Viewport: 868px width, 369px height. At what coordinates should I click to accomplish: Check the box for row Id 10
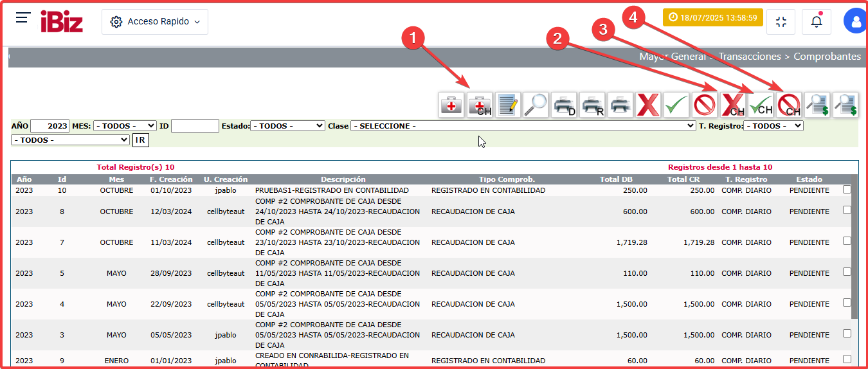point(847,190)
